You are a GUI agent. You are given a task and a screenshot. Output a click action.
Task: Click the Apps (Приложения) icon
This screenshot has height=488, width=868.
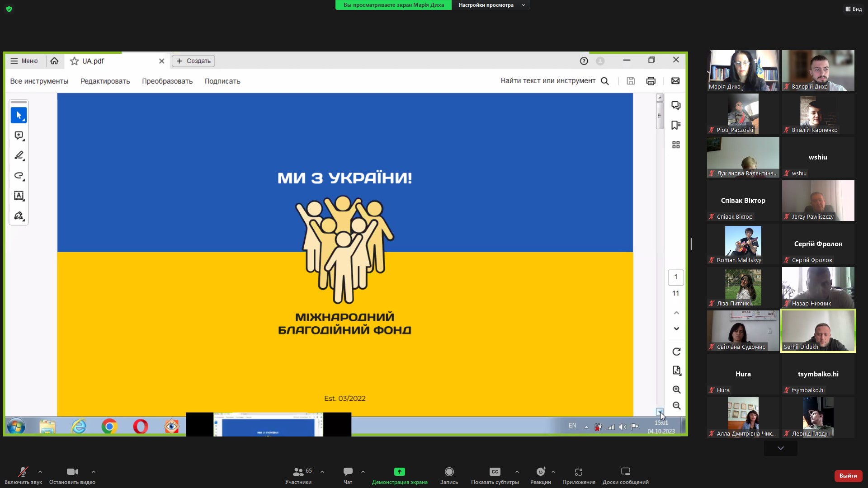pyautogui.click(x=579, y=472)
